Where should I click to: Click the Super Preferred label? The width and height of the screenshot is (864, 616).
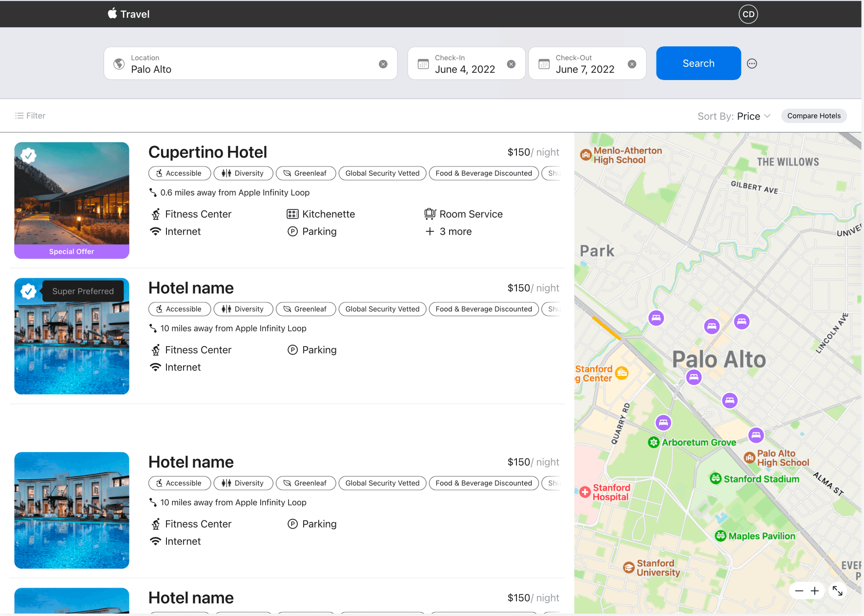click(x=83, y=291)
